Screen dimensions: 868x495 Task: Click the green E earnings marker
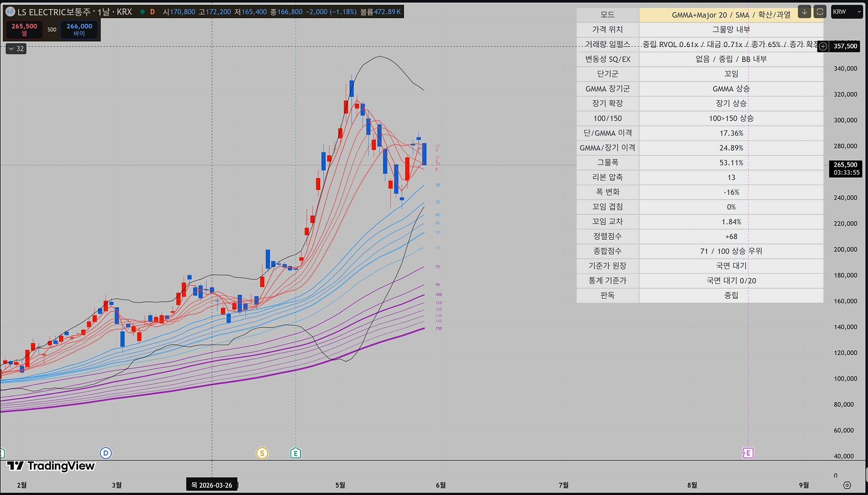pyautogui.click(x=296, y=453)
